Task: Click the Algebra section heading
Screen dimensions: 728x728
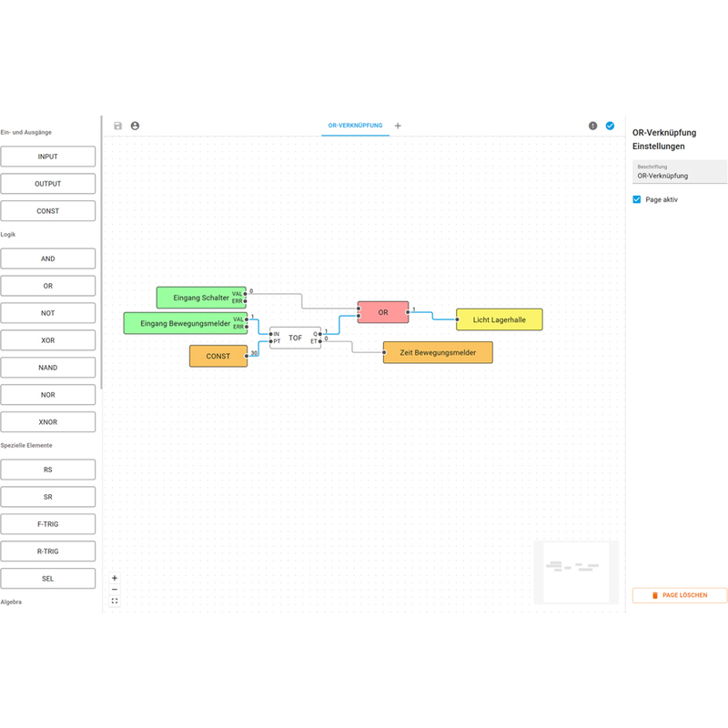Action: coord(11,602)
